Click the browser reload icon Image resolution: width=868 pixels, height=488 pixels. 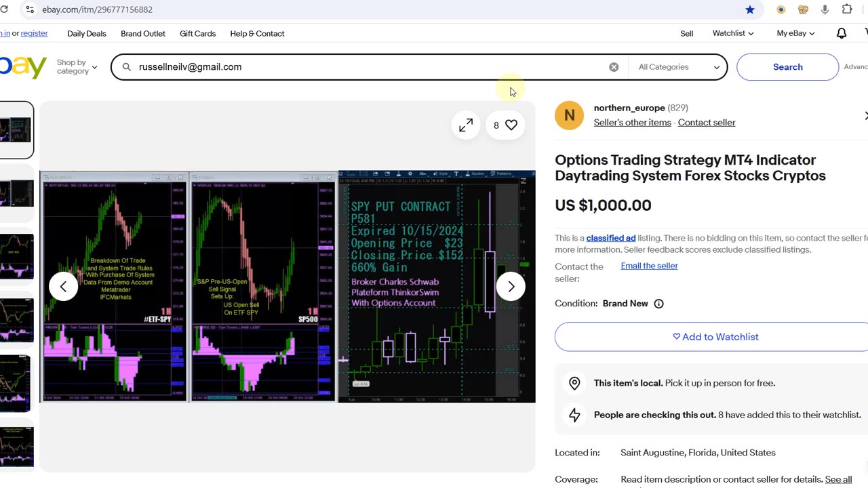[x=4, y=9]
